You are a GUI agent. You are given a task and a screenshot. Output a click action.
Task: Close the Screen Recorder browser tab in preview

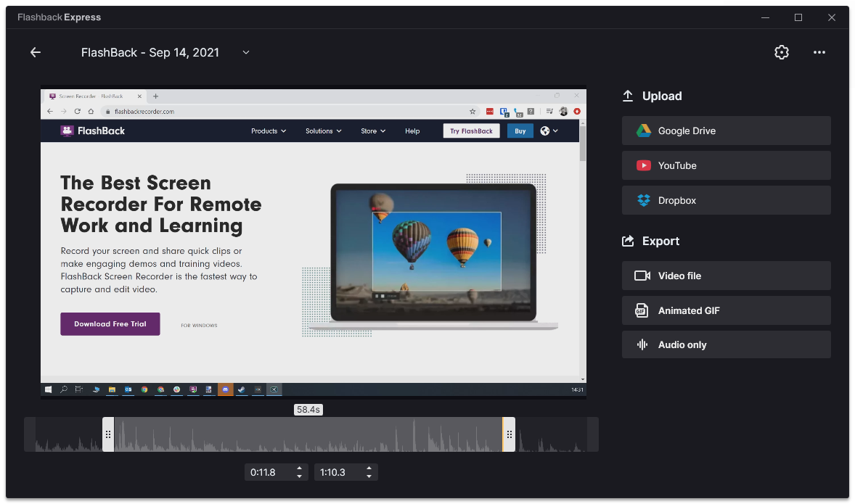click(x=139, y=96)
